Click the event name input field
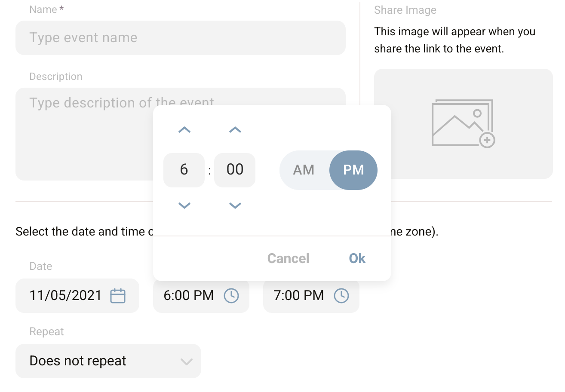 pos(180,38)
